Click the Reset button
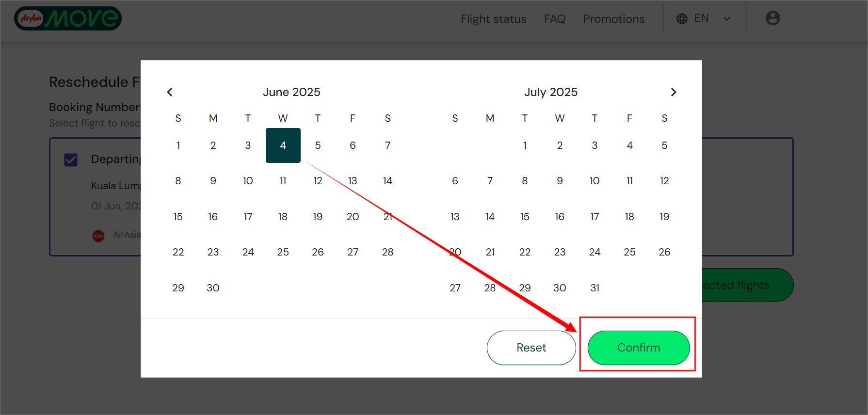 [531, 348]
